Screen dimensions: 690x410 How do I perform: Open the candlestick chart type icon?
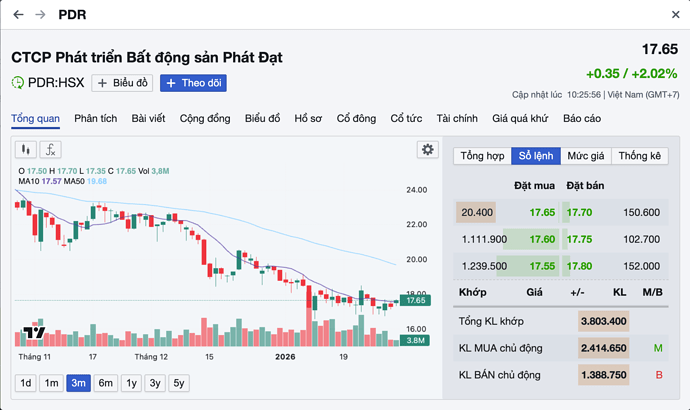coord(26,150)
